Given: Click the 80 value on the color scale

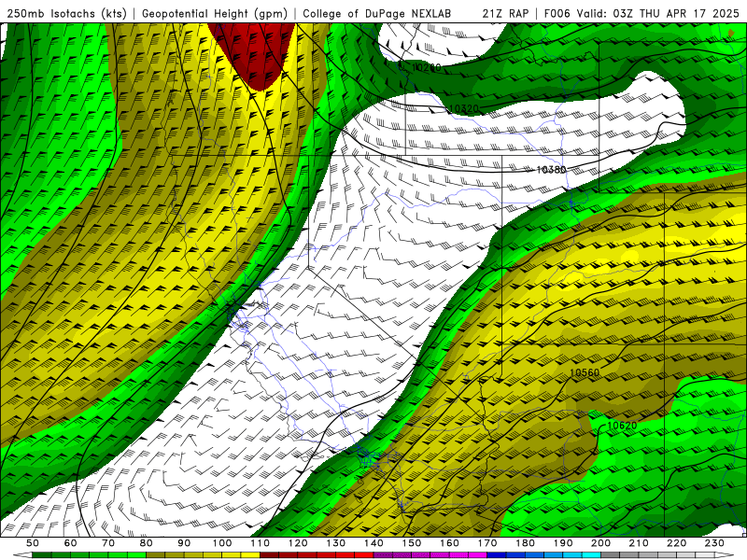Looking at the screenshot, I should [147, 543].
